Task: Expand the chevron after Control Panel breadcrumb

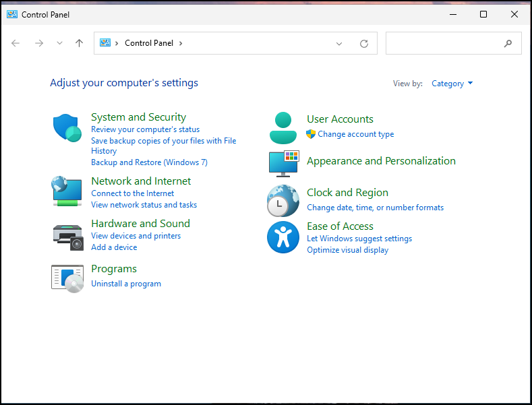Action: point(181,43)
